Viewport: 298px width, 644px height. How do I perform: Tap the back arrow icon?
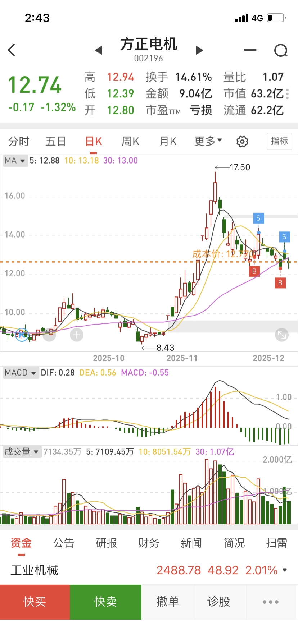12,50
